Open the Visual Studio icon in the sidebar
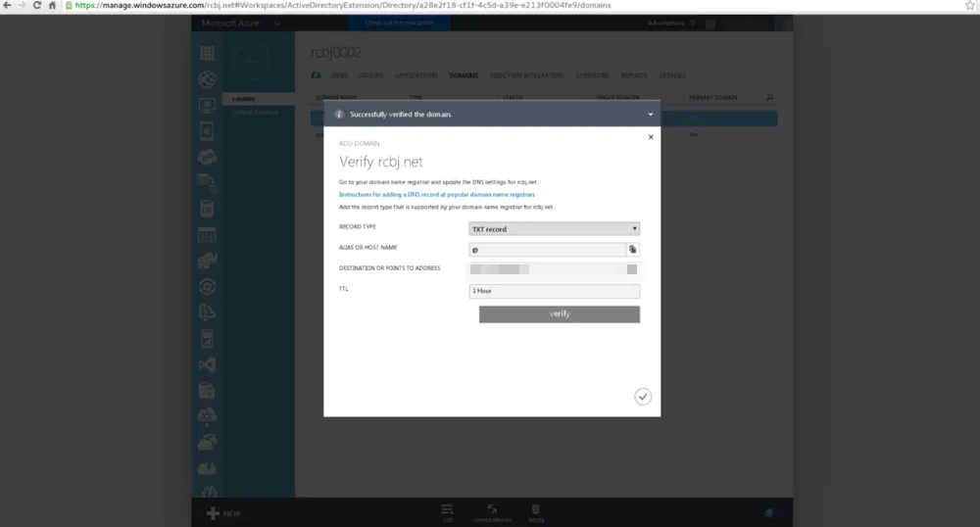 pos(207,364)
